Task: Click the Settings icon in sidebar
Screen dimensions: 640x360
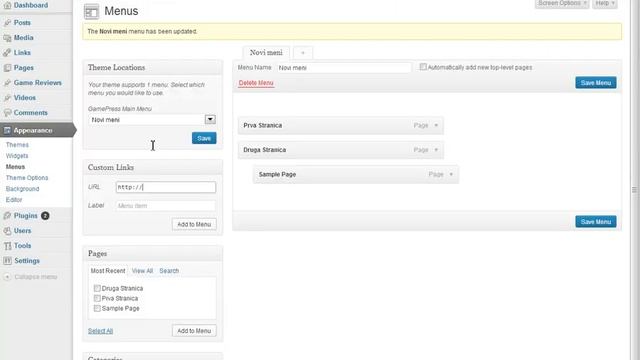Action: [x=7, y=261]
